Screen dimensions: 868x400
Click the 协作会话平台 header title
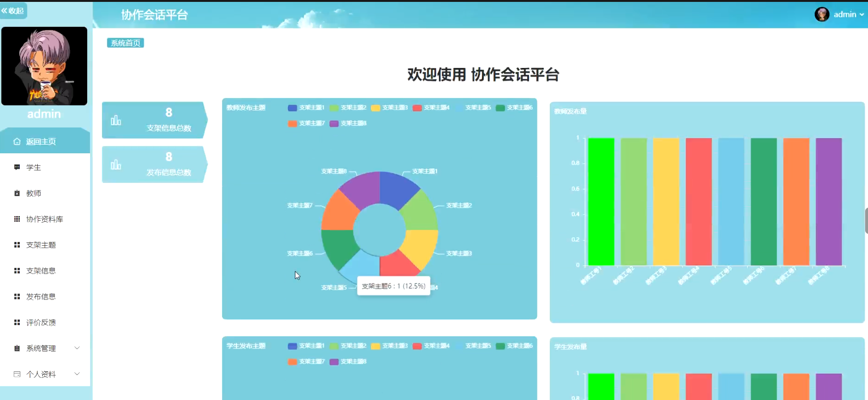click(x=155, y=15)
